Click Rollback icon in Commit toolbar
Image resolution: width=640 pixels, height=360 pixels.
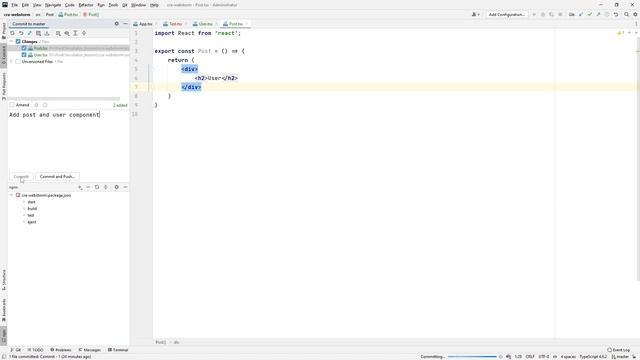(x=21, y=33)
